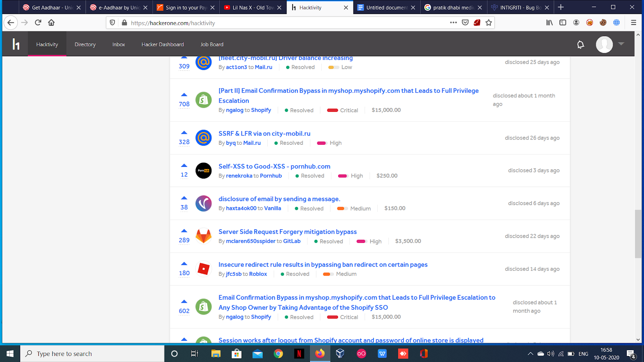Open Roblox program link
This screenshot has width=644, height=362.
[x=258, y=274]
